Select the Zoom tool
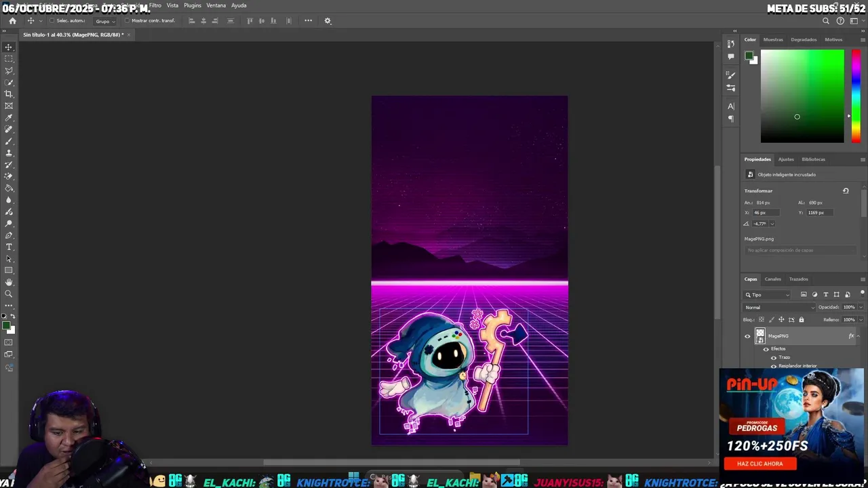This screenshot has width=868, height=488. pyautogui.click(x=9, y=293)
